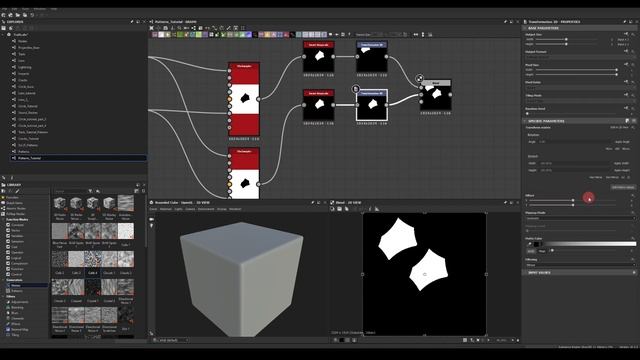Open the Renderer menu in 3D View
This screenshot has height=360, width=640.
235,209
